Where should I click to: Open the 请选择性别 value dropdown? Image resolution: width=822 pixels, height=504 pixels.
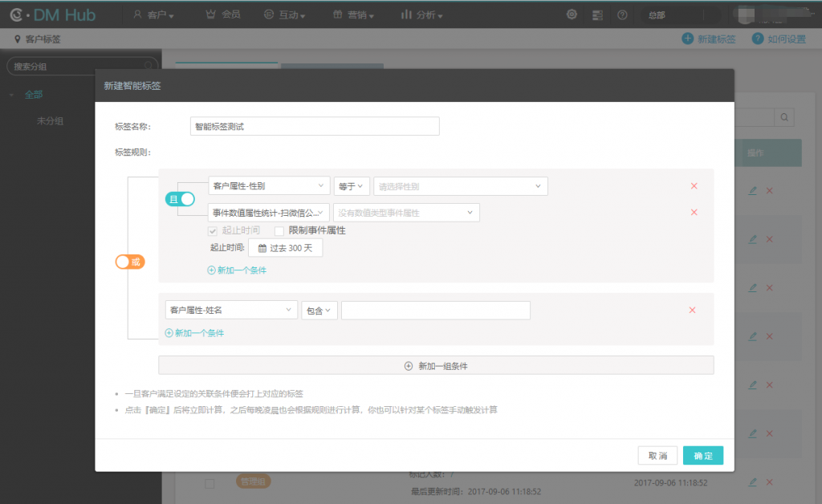460,186
